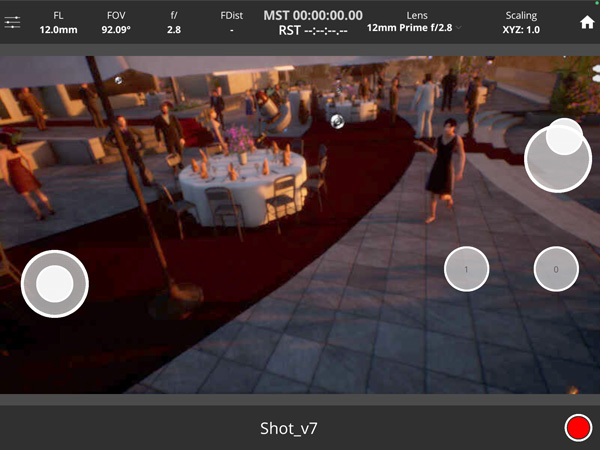The image size is (600, 450).
Task: Tap the FDist focus distance readout
Action: coord(232,23)
